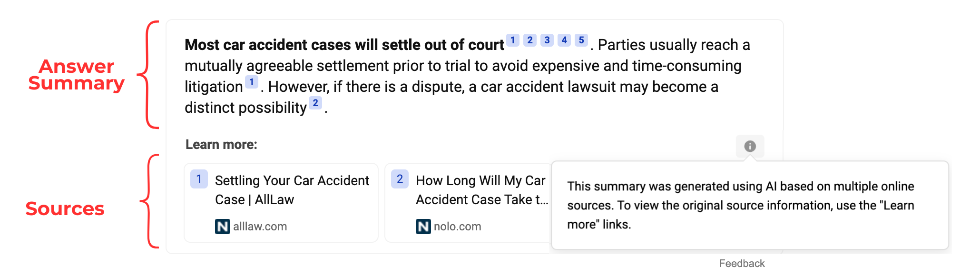Image resolution: width=980 pixels, height=277 pixels.
Task: Select the number 2 badge on Nolo card
Action: [x=400, y=179]
